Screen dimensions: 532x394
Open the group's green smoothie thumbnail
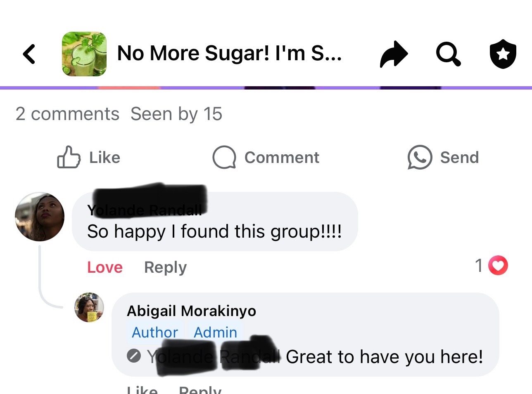click(84, 54)
